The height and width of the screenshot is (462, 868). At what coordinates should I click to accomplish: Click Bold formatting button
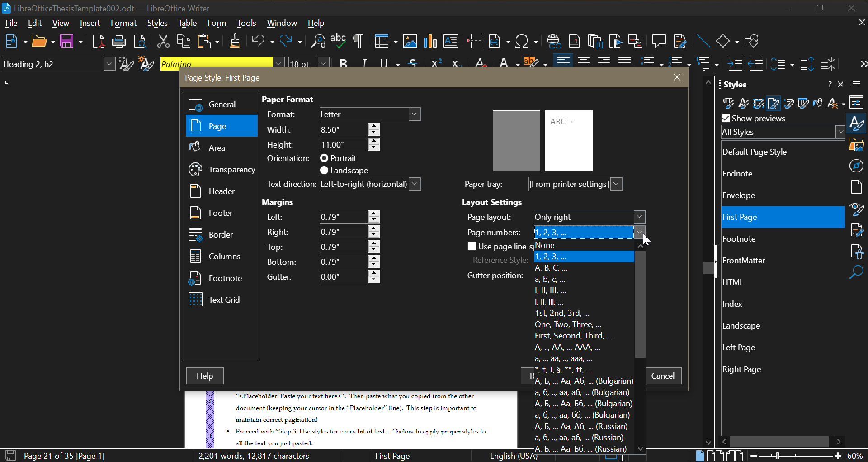pos(343,64)
